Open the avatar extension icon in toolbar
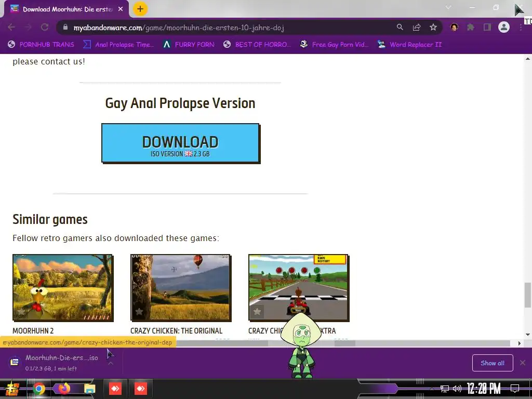 coord(454,27)
